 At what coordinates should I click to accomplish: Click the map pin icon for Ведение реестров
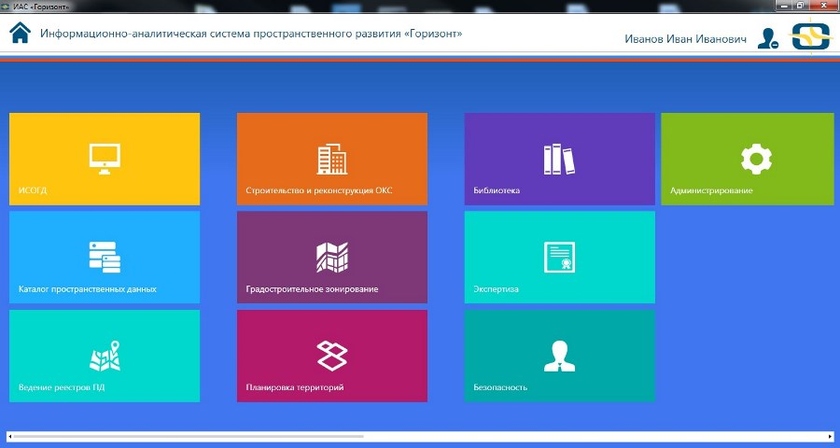click(x=104, y=355)
